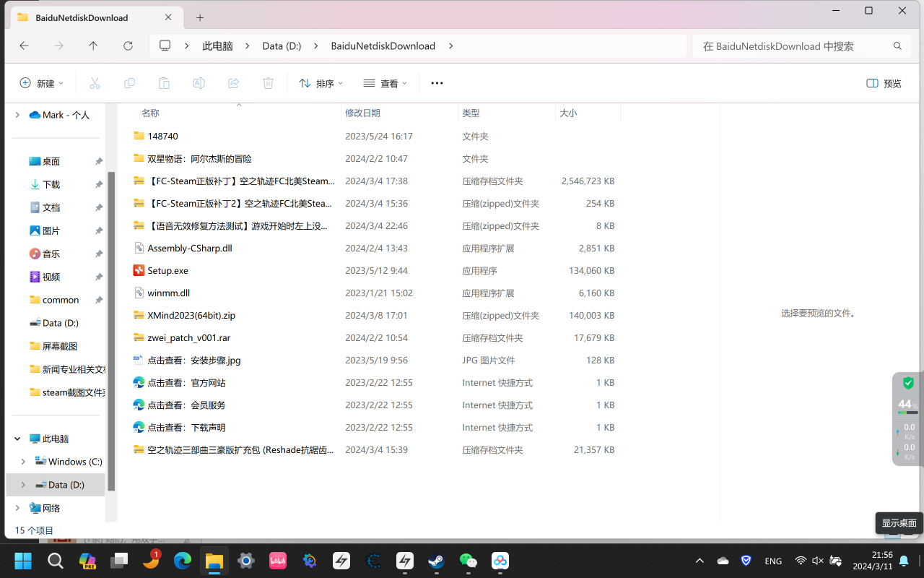The image size is (924, 578).
Task: Click the green shield on floating widget
Action: click(908, 383)
